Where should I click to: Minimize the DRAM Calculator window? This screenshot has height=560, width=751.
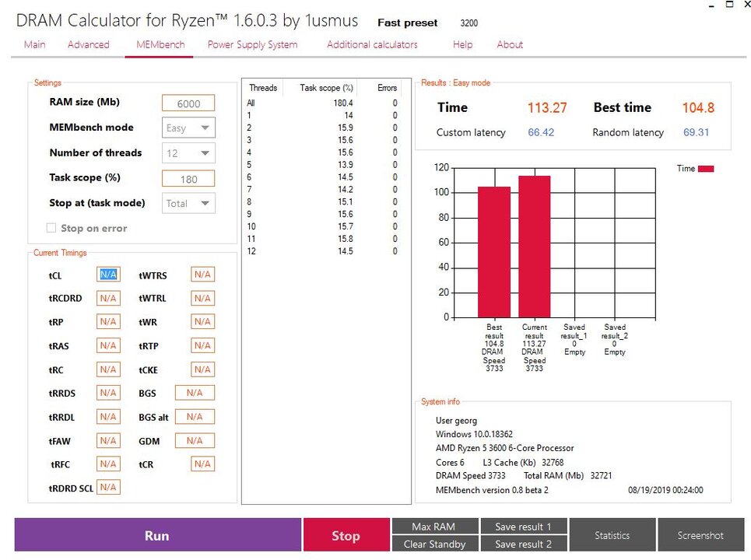pyautogui.click(x=712, y=5)
